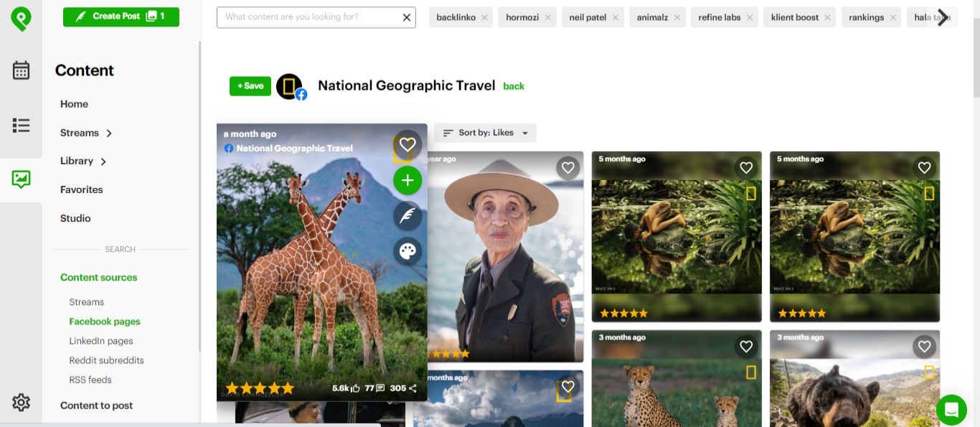980x427 pixels.
Task: Click the green app logo at top left
Action: [21, 18]
